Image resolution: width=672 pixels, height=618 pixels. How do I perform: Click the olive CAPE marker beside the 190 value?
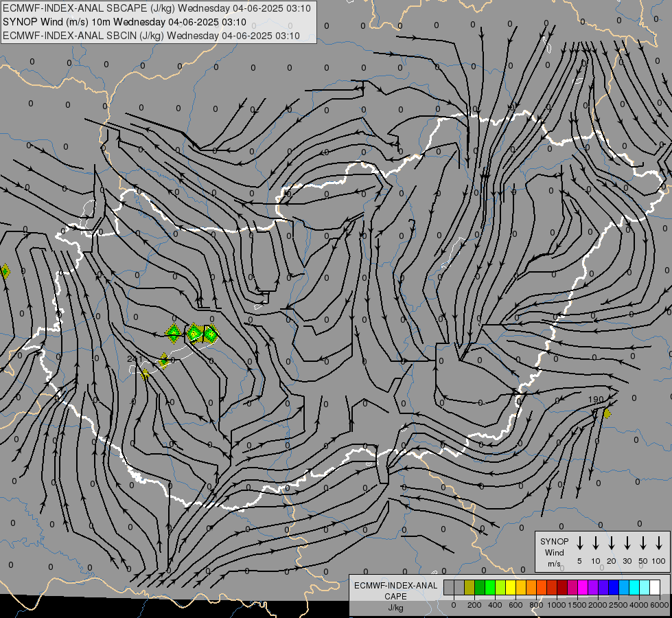[x=607, y=413]
